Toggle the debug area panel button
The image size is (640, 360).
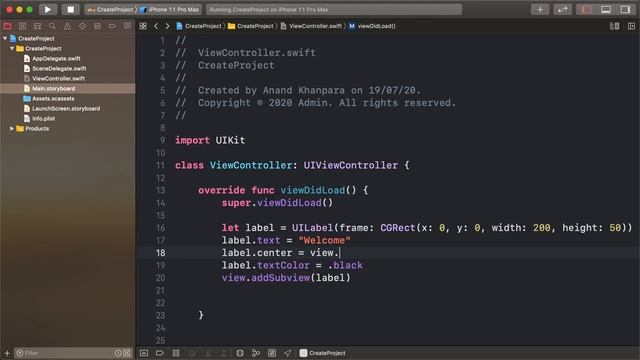pyautogui.click(x=606, y=9)
